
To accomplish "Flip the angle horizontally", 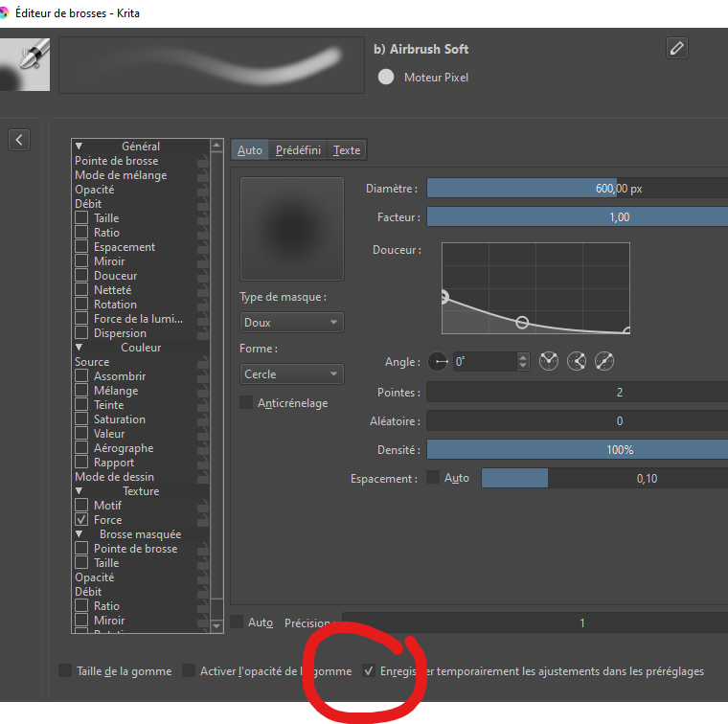I will (x=549, y=362).
